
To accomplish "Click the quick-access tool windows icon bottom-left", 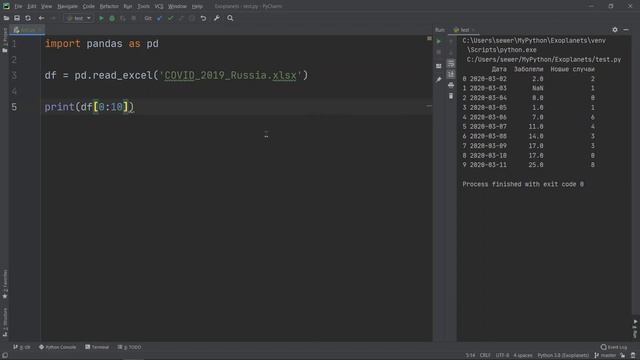I will 5,356.
